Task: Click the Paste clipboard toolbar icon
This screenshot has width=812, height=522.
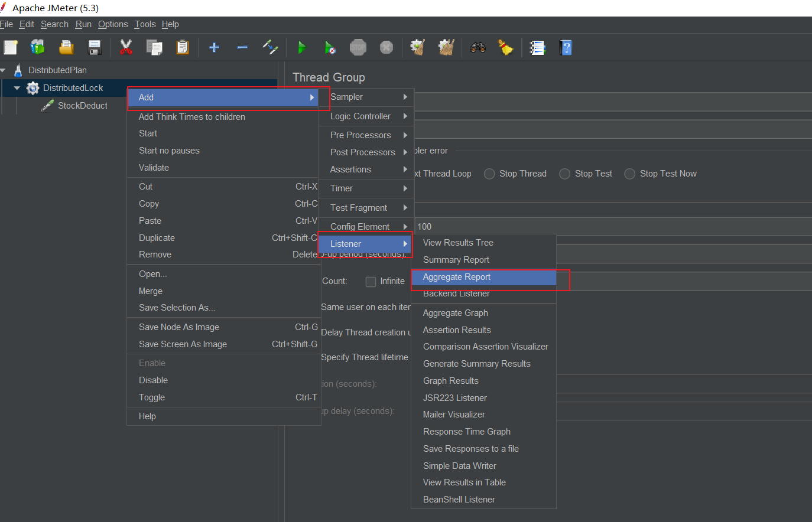Action: pos(183,47)
